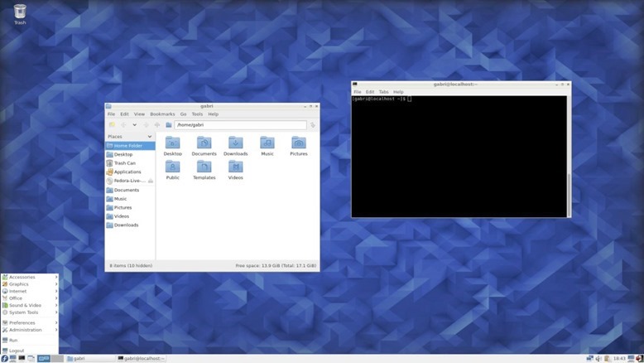
Task: Select Applications in the Places sidebar
Action: 130,172
